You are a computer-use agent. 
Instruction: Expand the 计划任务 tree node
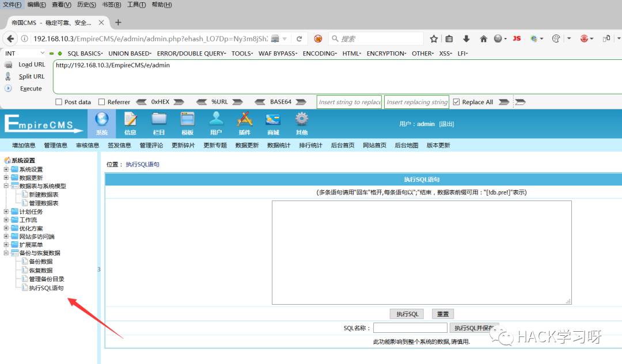click(x=6, y=212)
